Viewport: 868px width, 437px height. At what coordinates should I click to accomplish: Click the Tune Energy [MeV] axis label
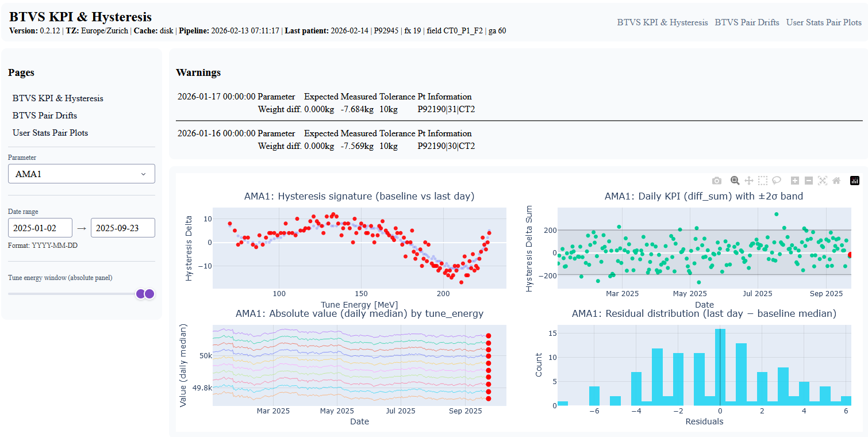pos(359,304)
